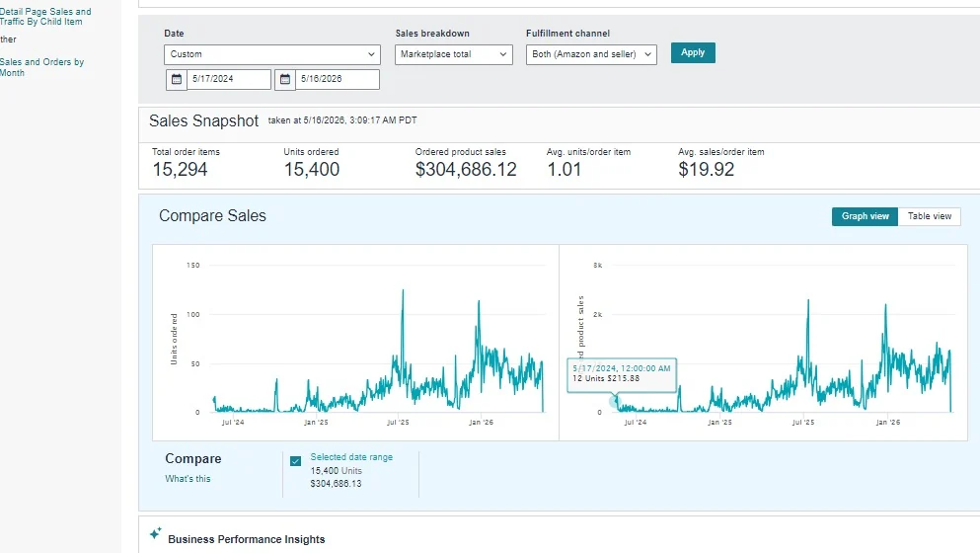Uncheck the Selected date range checkbox
Image resolution: width=980 pixels, height=553 pixels.
tap(296, 461)
